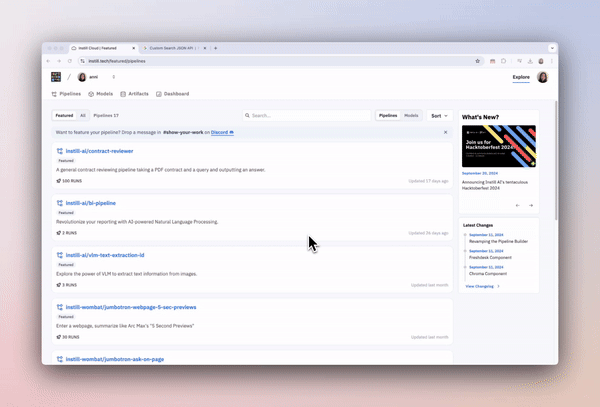The height and width of the screenshot is (407, 600).
Task: Go to the Pipelines navigation tab
Action: [66, 94]
